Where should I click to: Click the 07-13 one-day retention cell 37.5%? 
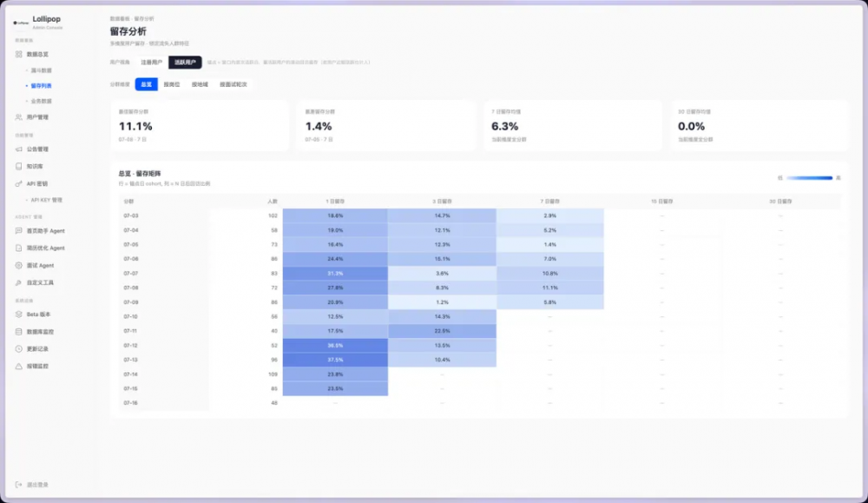click(335, 360)
